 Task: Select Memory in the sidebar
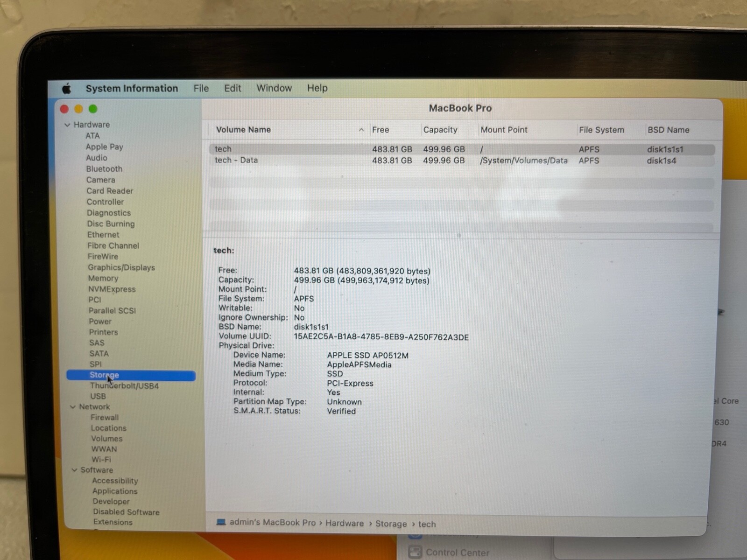click(x=103, y=278)
